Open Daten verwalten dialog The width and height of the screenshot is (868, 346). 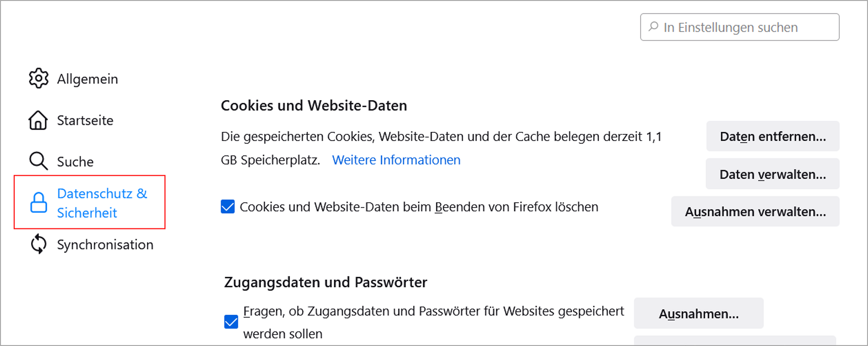point(773,174)
